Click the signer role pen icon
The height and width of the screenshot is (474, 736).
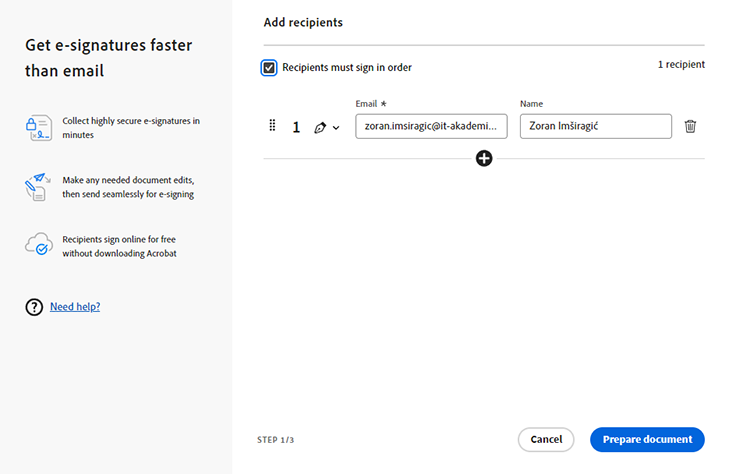[x=320, y=127]
